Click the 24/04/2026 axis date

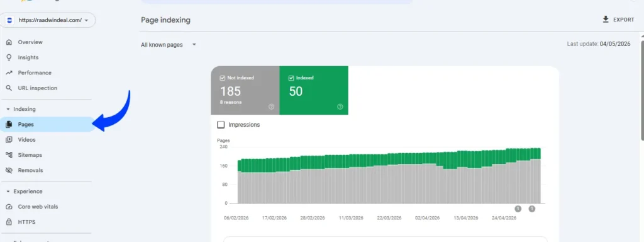click(504, 218)
